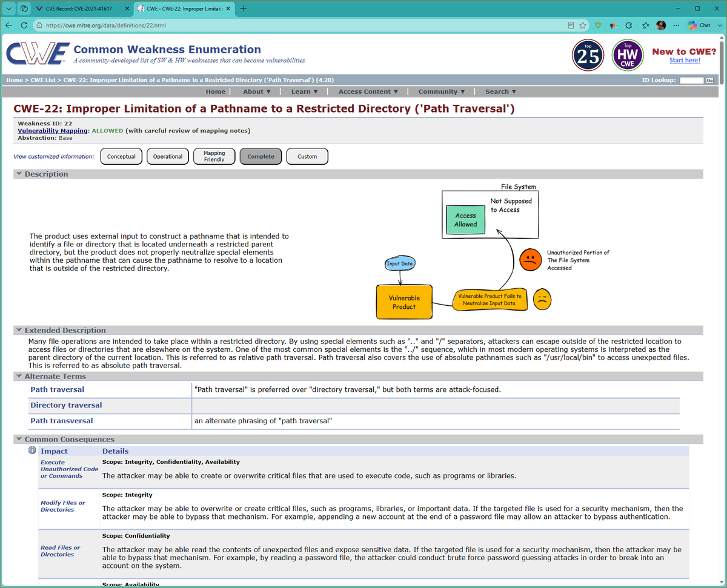Collapse the Extended Description section

point(19,330)
